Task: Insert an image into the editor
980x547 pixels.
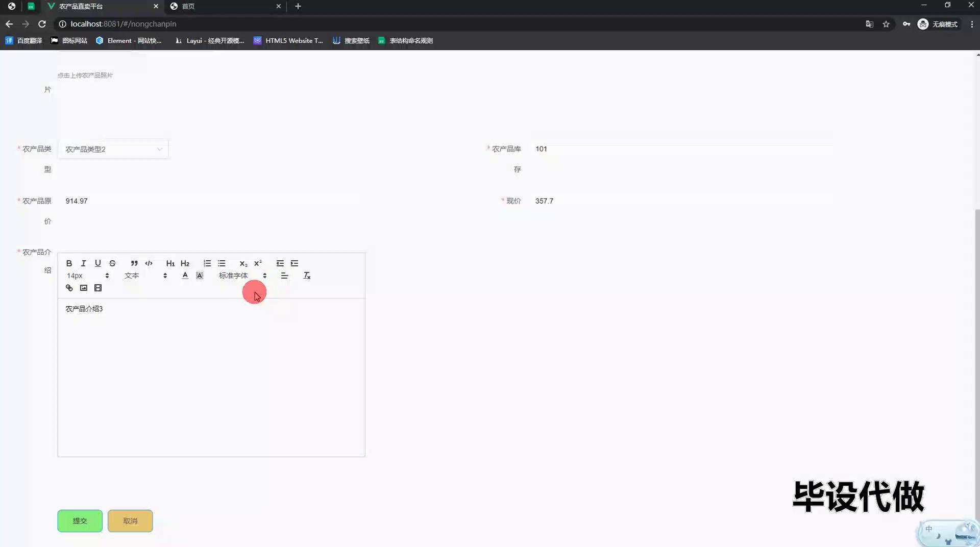Action: (x=84, y=288)
